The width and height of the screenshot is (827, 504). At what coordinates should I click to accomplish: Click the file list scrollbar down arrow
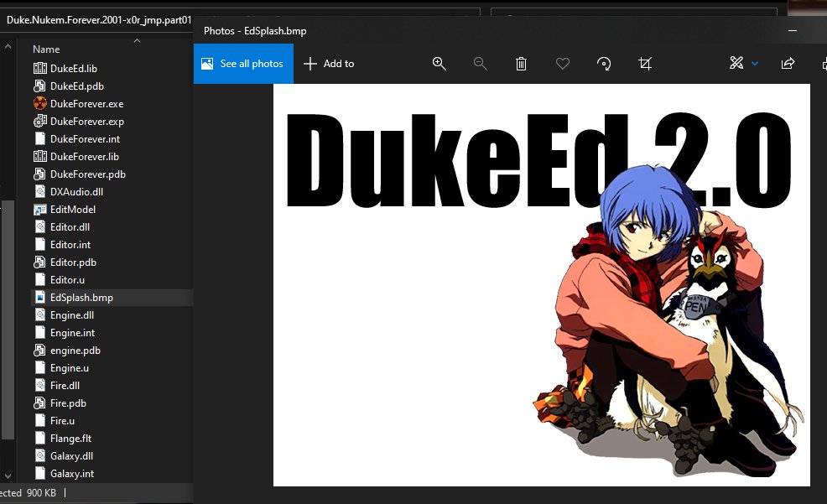pos(8,476)
